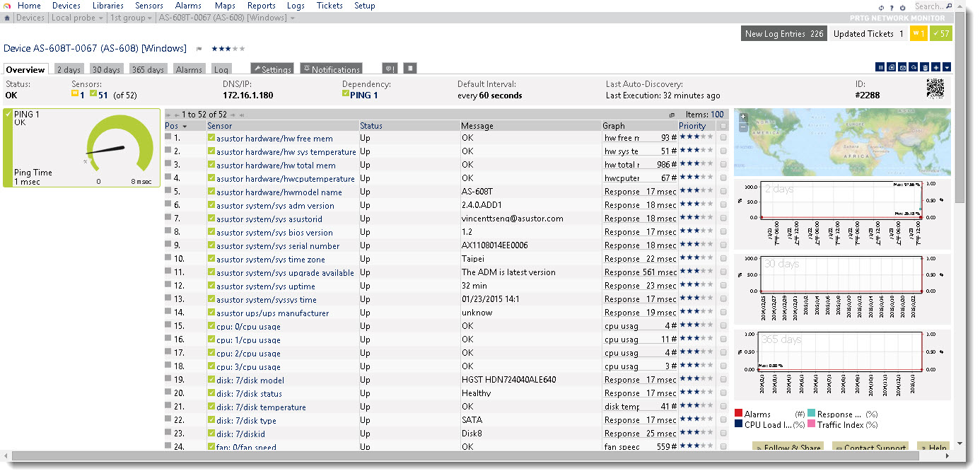This screenshot has height=476, width=980.
Task: Open the help question mark icon
Action: pyautogui.click(x=892, y=8)
